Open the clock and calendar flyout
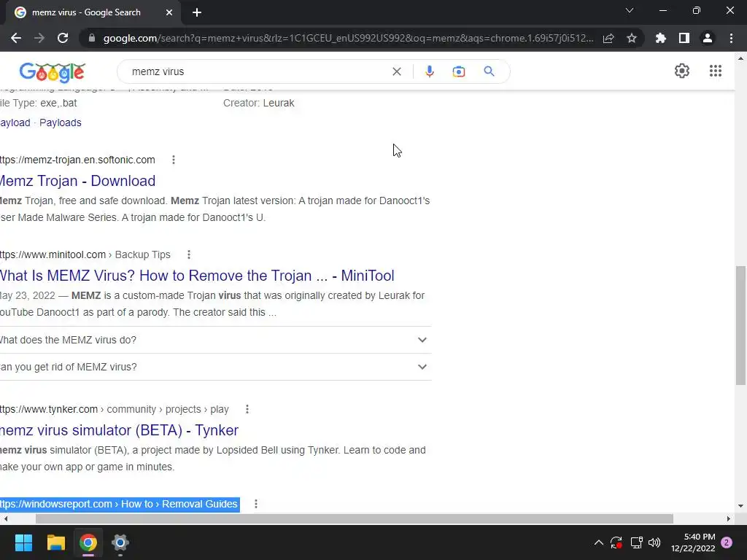747x560 pixels. (693, 542)
